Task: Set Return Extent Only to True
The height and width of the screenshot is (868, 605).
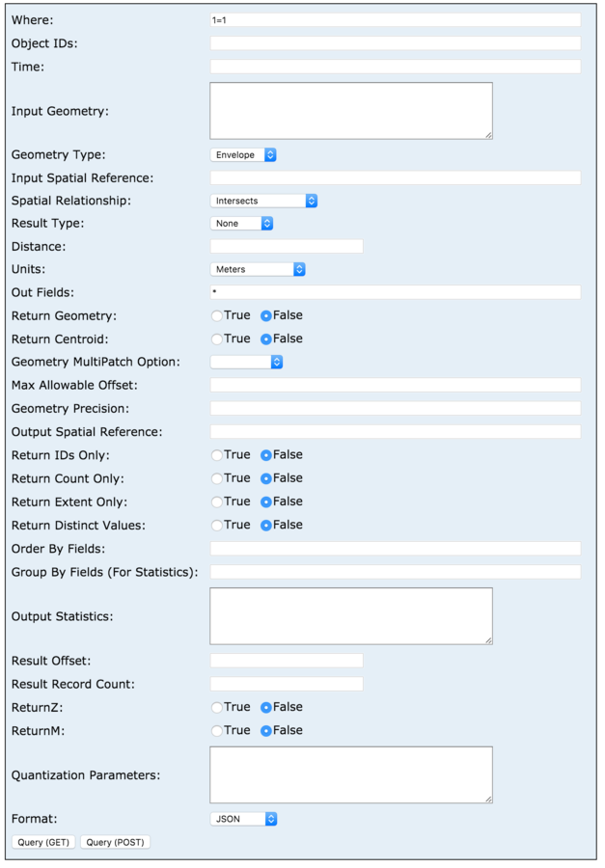Action: (217, 502)
